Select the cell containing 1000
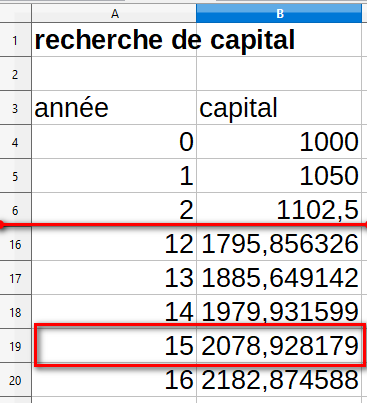The height and width of the screenshot is (403, 367). tap(279, 142)
